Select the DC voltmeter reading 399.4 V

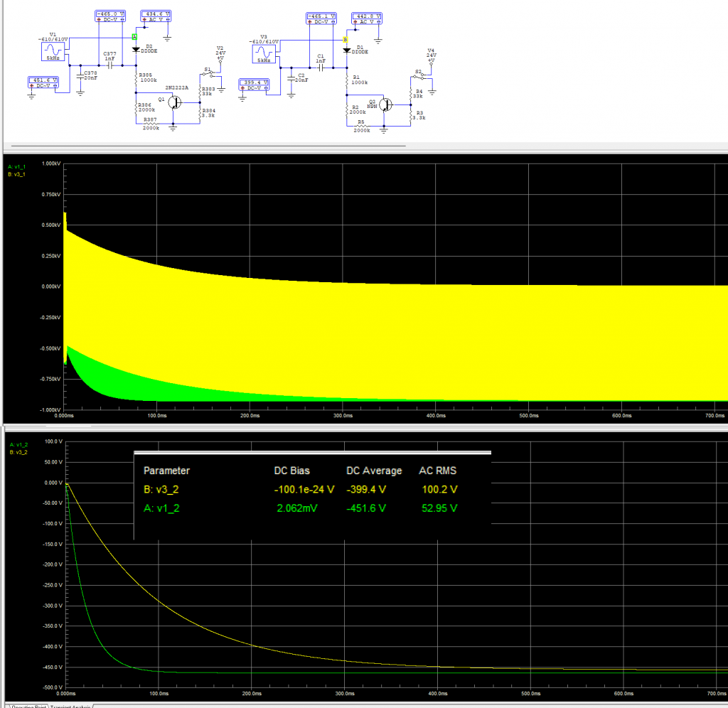point(255,85)
